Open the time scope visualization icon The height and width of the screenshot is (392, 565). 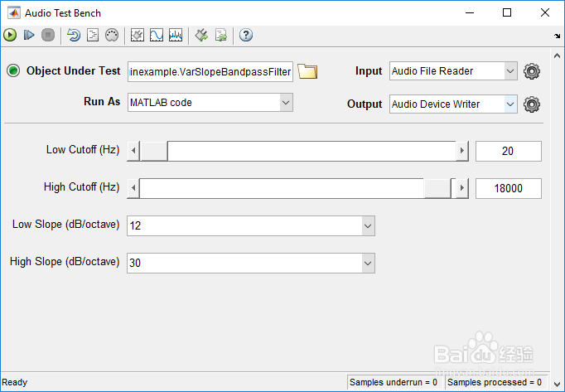(x=157, y=35)
